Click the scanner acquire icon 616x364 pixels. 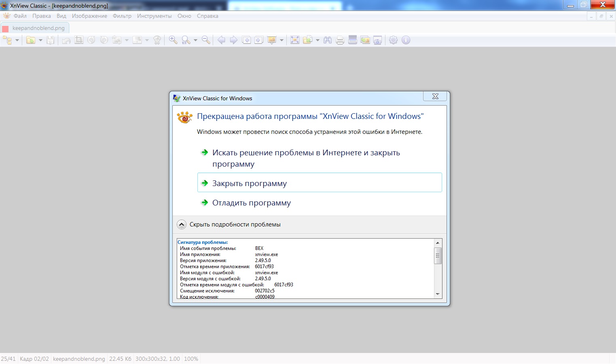(353, 40)
